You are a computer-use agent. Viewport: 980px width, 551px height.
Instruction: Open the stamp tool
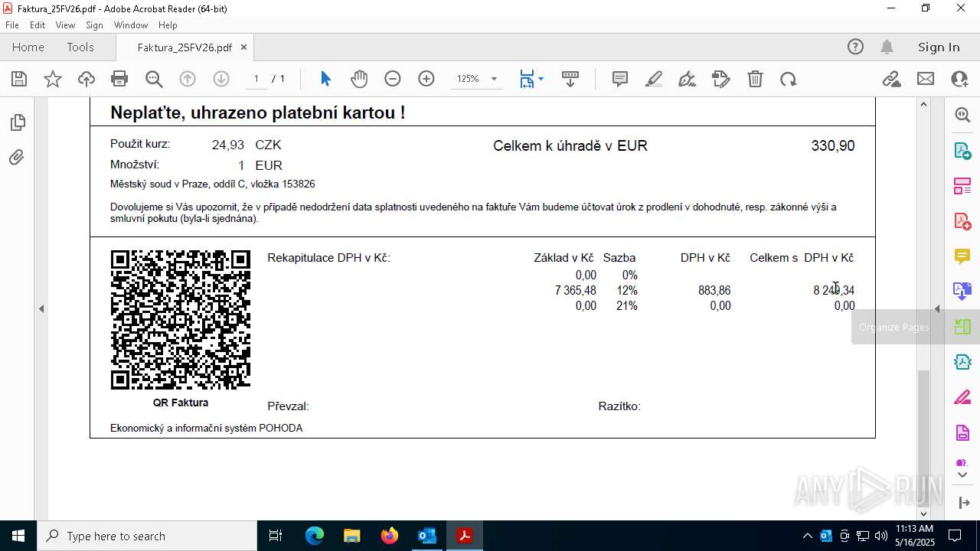(x=721, y=79)
